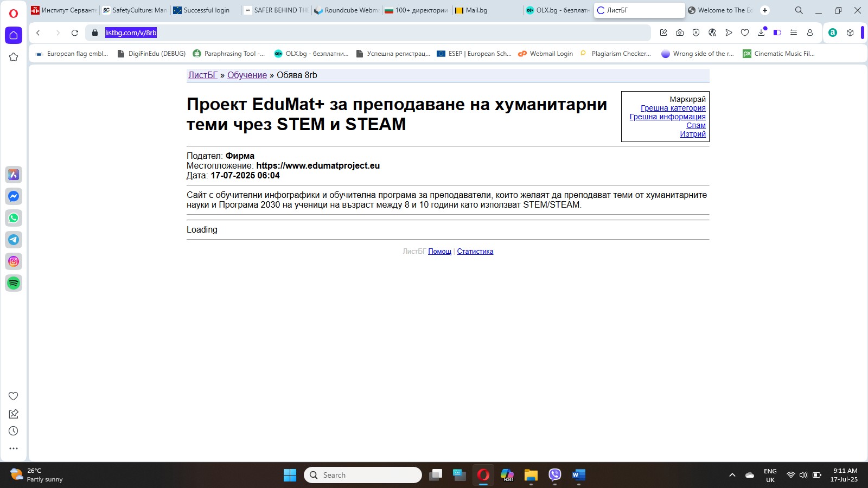Screen dimensions: 868x488
Task: Open sidebar history clock icon
Action: pyautogui.click(x=14, y=431)
